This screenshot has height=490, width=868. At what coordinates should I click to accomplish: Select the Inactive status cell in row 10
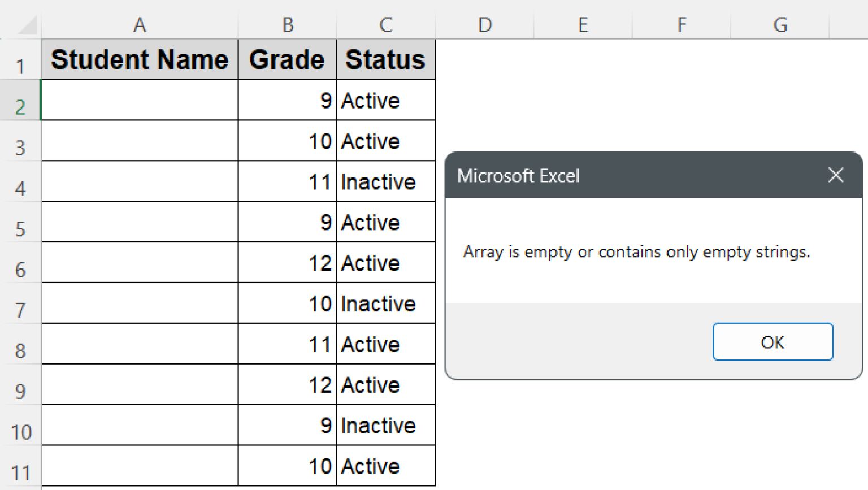point(385,425)
